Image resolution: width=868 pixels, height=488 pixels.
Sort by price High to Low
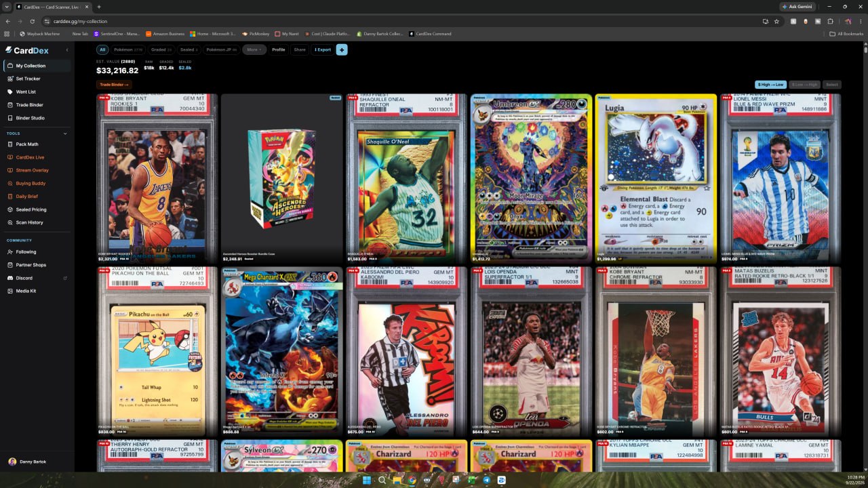pos(771,85)
